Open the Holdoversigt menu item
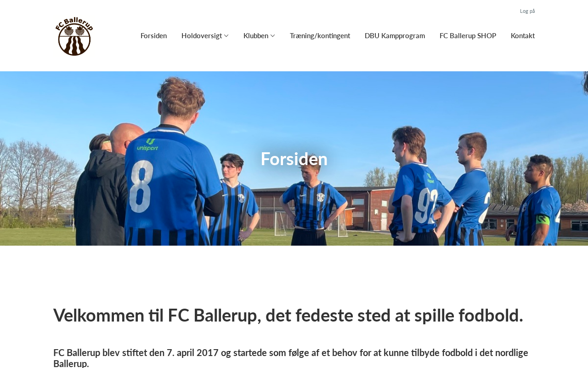The width and height of the screenshot is (588, 368). (x=202, y=36)
